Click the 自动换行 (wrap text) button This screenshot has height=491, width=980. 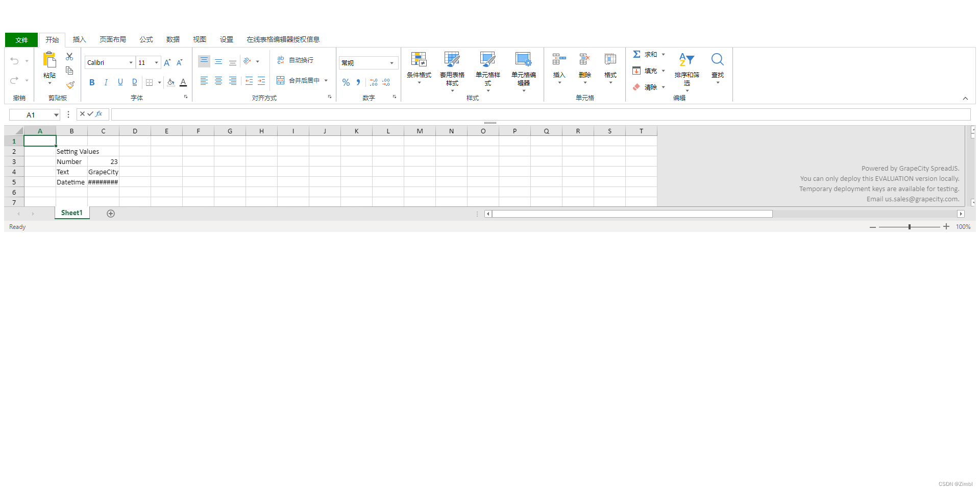click(295, 60)
